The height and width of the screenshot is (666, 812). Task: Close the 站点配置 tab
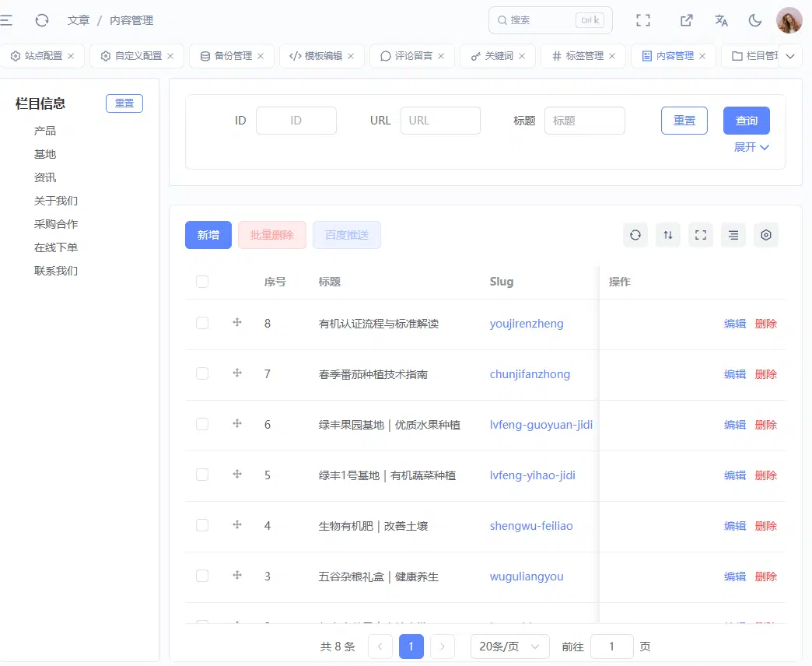coord(71,56)
